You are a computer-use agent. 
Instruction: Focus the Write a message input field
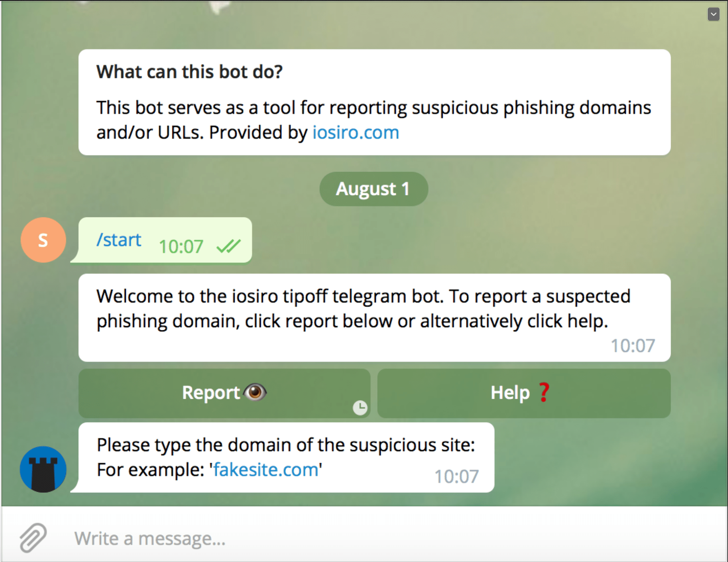point(385,538)
